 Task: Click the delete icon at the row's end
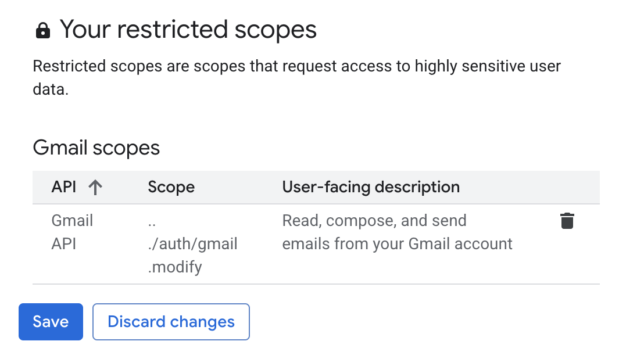pyautogui.click(x=567, y=221)
